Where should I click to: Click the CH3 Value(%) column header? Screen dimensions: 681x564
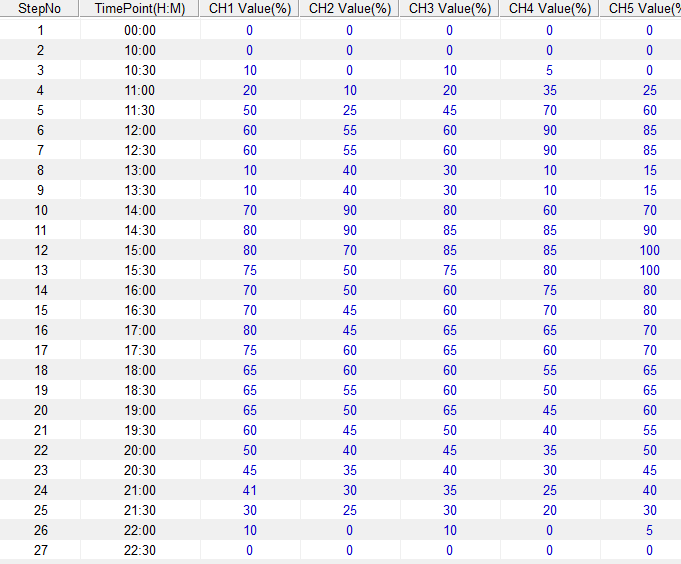tap(449, 9)
